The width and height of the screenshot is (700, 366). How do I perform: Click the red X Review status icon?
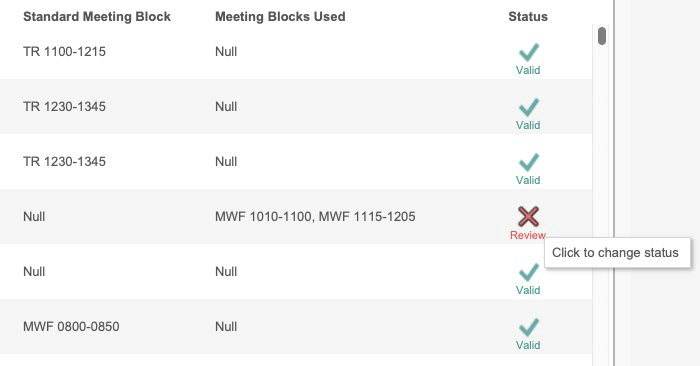point(529,216)
